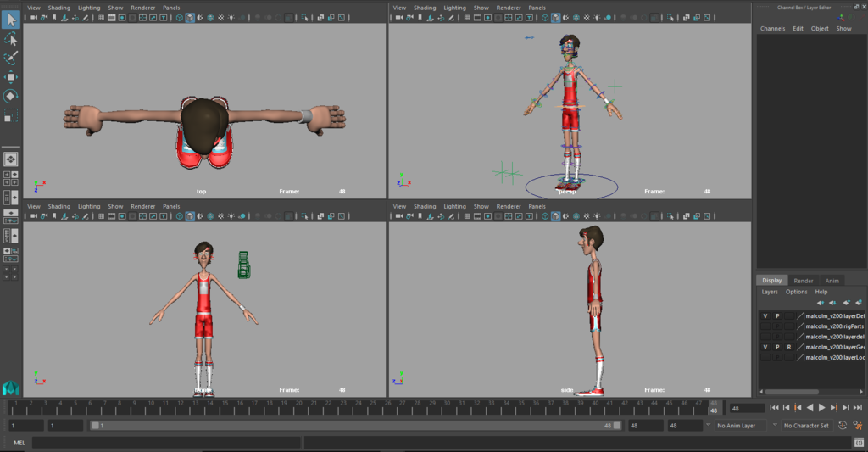
Task: Toggle visibility of malcolm_v200:layerDel layer
Action: (765, 316)
